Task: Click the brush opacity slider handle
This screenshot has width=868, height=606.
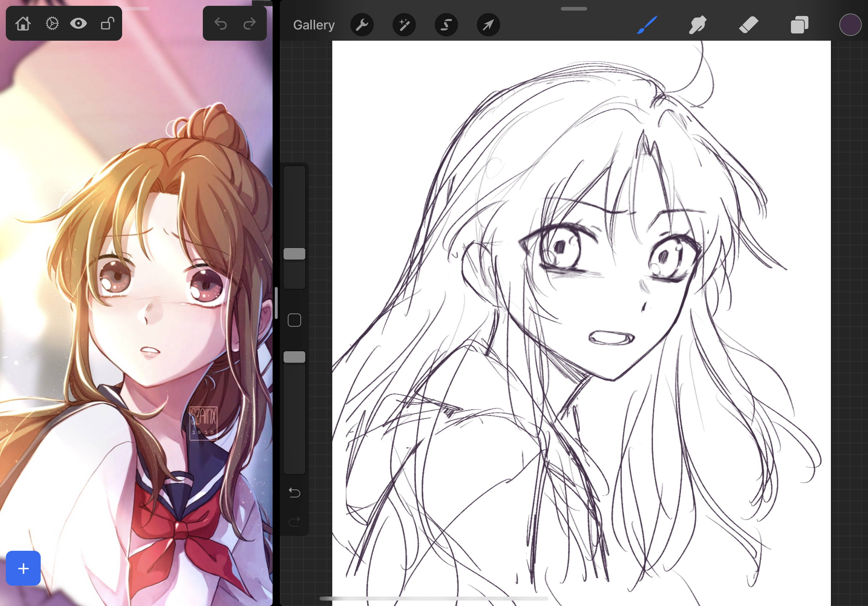Action: coord(294,357)
